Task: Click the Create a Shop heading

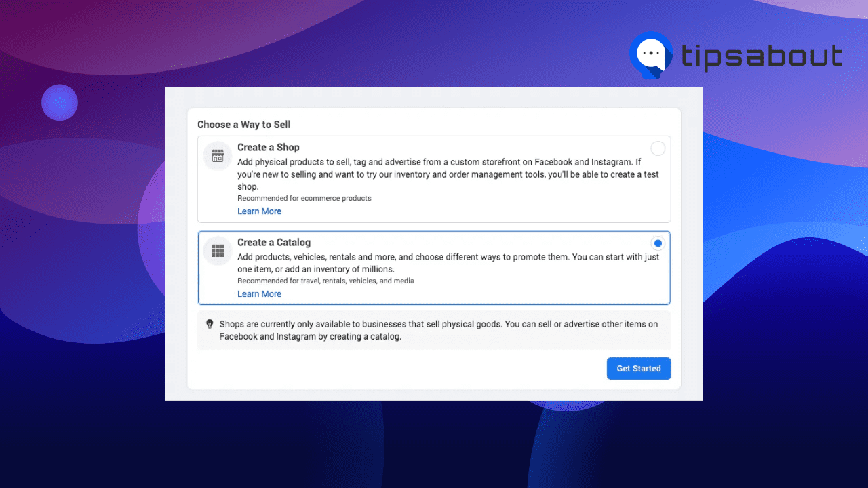Action: (269, 148)
